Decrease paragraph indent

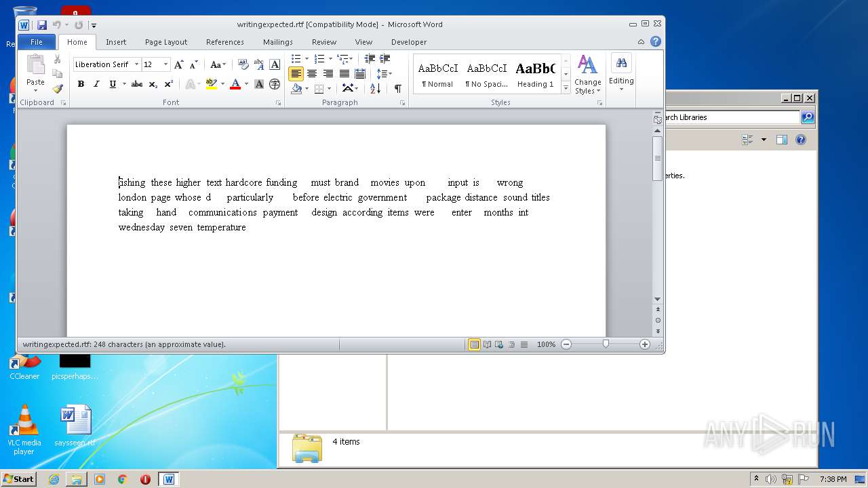coord(370,59)
